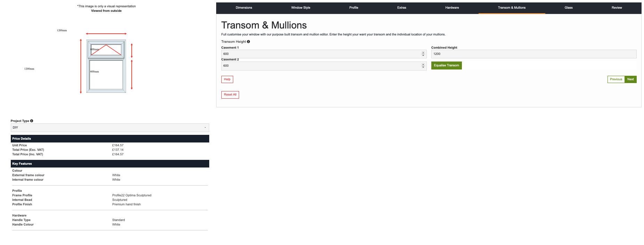This screenshot has height=245, width=644.
Task: Open the Hardware tab
Action: 452,8
